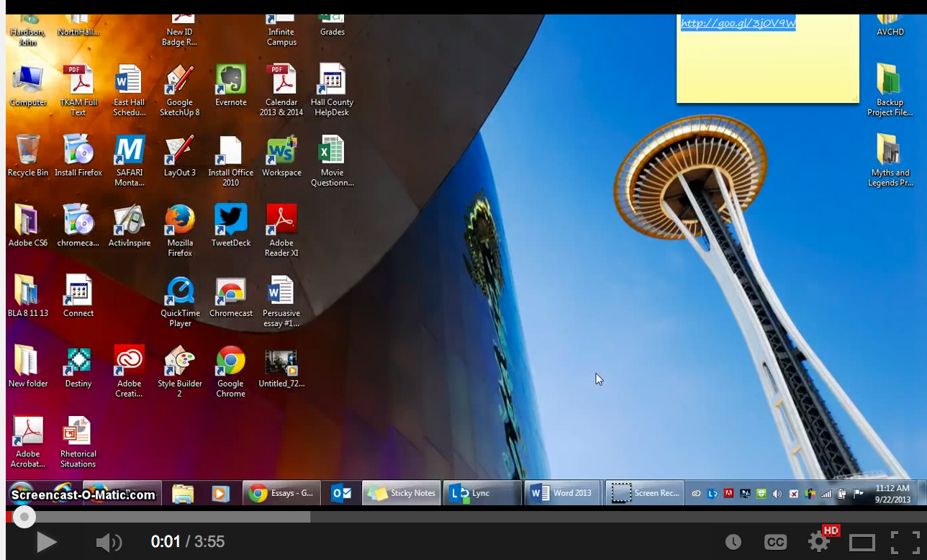Open Adobe Reader XI icon
The image size is (927, 560).
[x=281, y=230]
